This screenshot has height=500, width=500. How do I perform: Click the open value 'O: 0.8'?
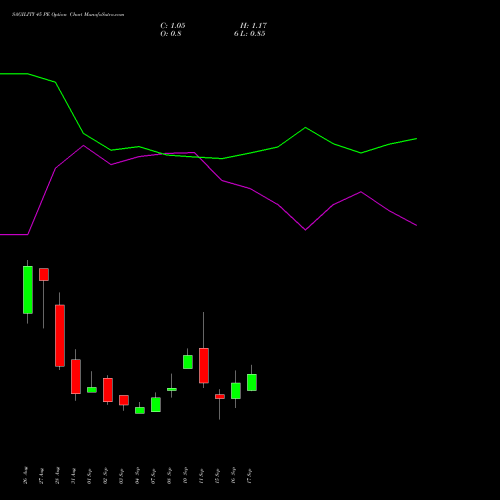click(x=171, y=34)
